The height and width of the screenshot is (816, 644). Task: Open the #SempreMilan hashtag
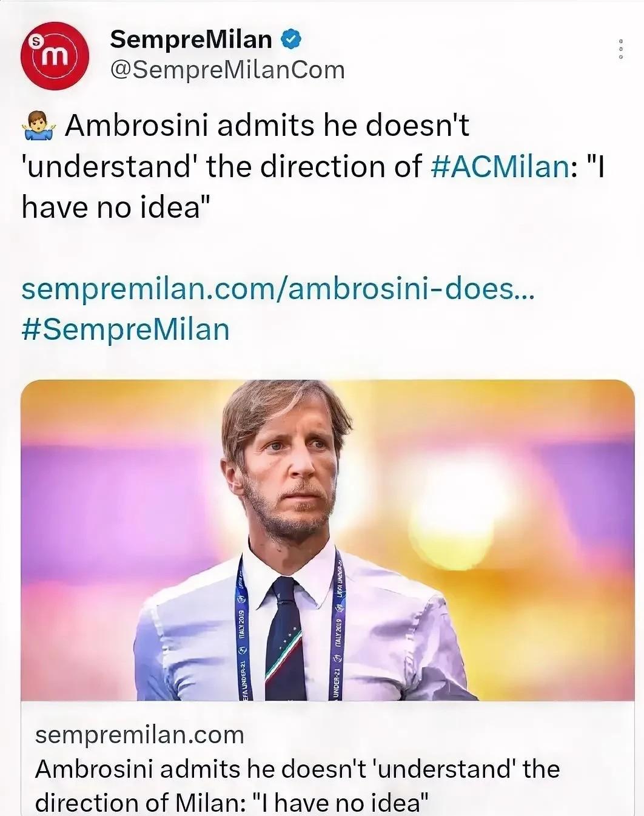click(126, 329)
